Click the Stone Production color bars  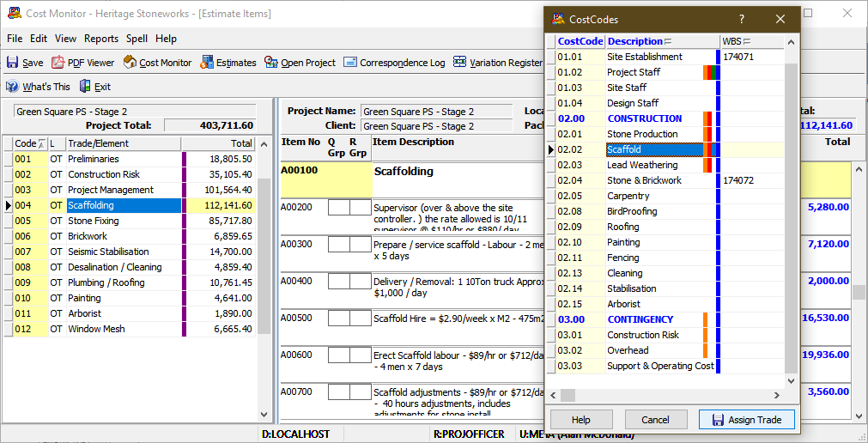(707, 134)
